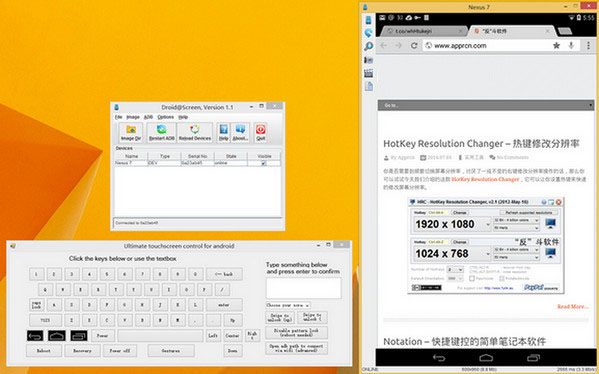Click the HRC screenshot thumbnail in article
The width and height of the screenshot is (599, 374).
click(x=486, y=245)
